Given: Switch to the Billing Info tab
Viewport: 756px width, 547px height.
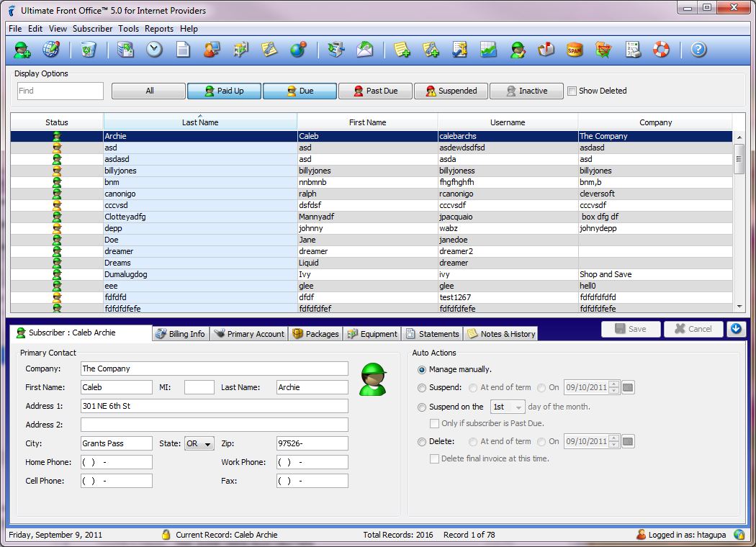Looking at the screenshot, I should (x=181, y=333).
